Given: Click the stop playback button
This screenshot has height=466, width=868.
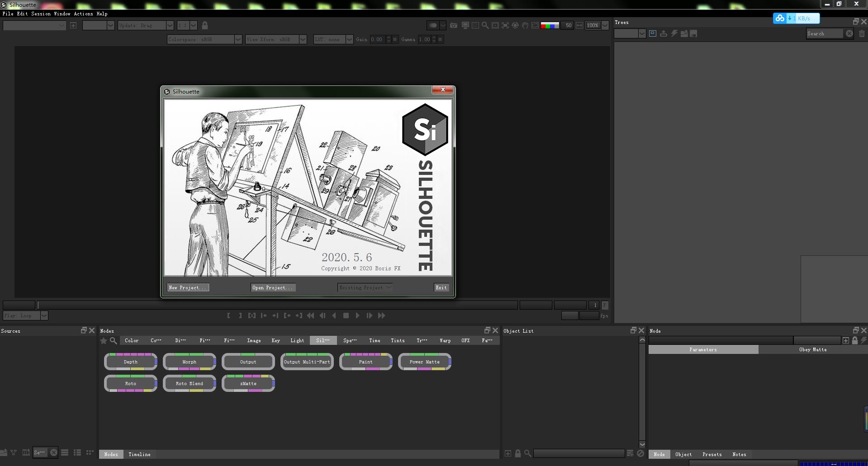Looking at the screenshot, I should tap(346, 315).
